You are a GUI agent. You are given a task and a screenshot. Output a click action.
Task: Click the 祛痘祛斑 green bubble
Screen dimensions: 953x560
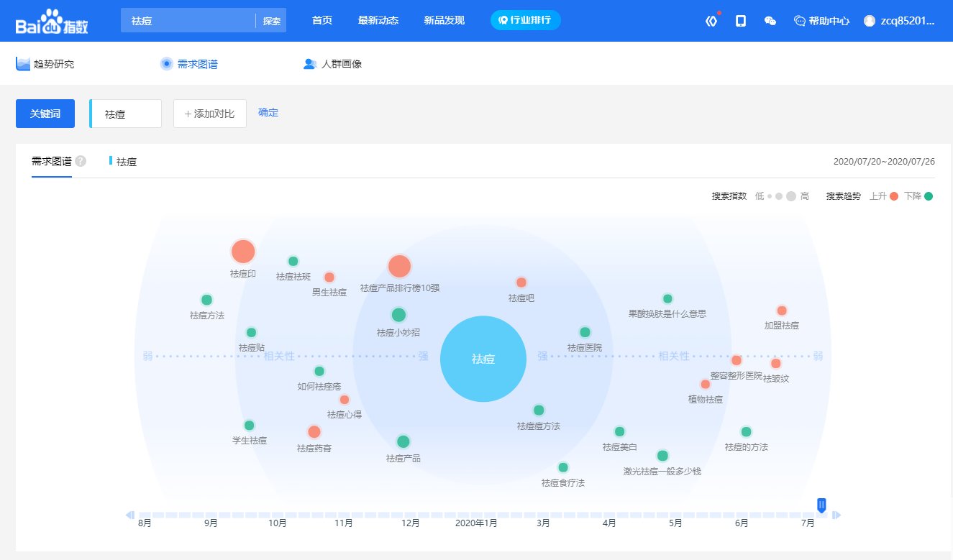pos(293,261)
